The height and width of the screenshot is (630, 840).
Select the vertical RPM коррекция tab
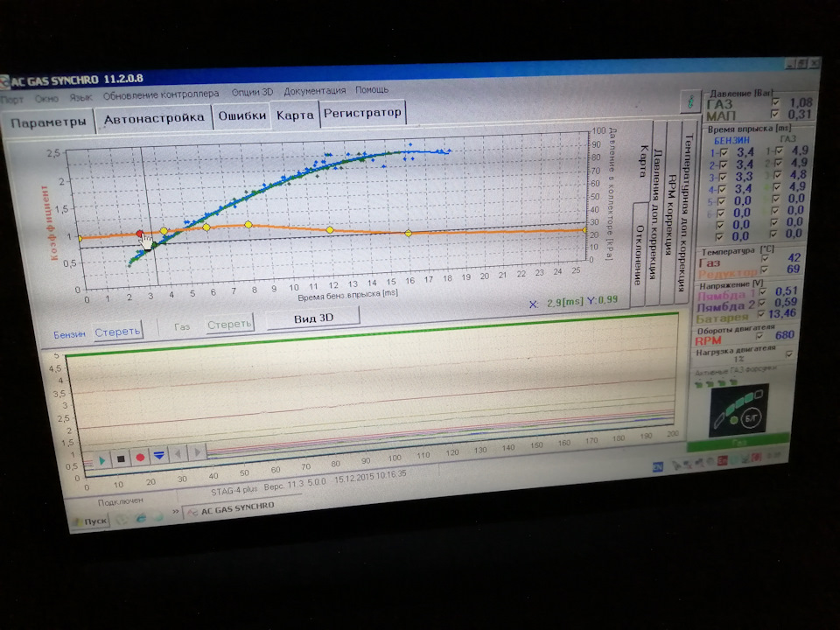pos(672,213)
